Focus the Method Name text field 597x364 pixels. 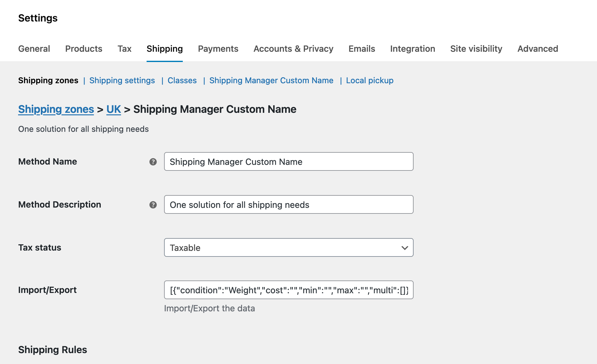[x=289, y=162]
